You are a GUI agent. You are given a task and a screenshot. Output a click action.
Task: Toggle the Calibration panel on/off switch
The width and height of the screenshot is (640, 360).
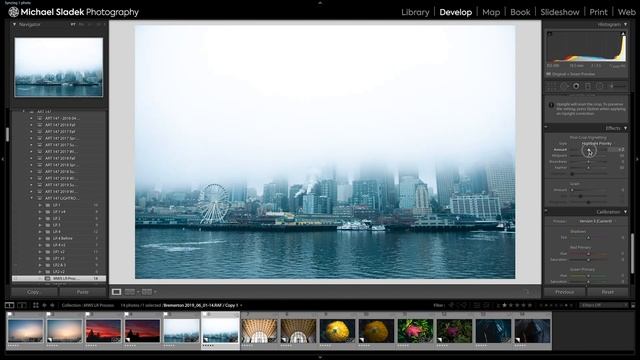546,211
